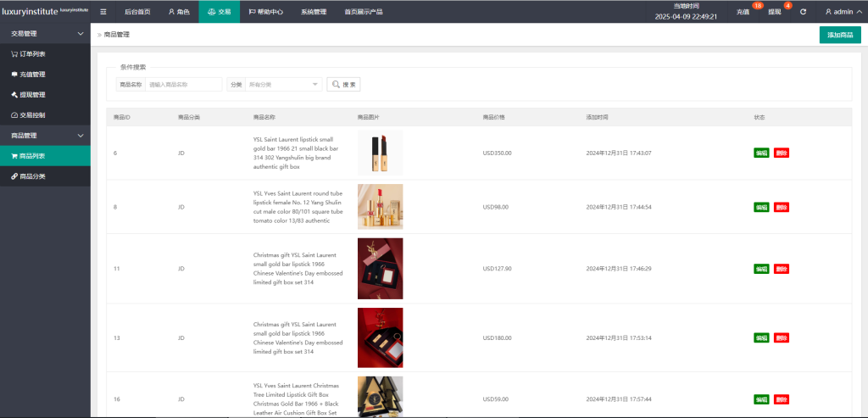This screenshot has width=868, height=418.
Task: Open 商品分类 in the sidebar
Action: tap(46, 176)
